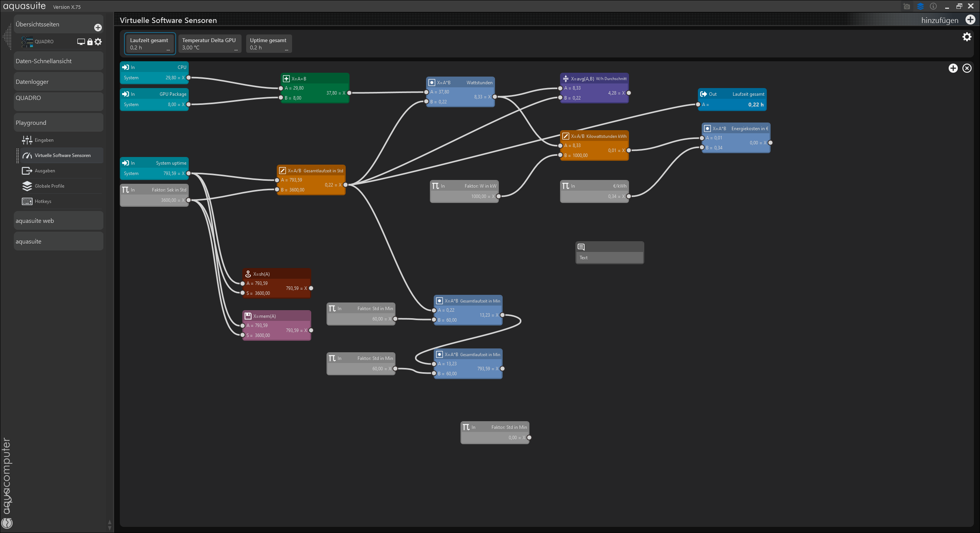Collapse the sidebar using dotted arrow handle
Screen dimensions: 980x533
(7, 37)
